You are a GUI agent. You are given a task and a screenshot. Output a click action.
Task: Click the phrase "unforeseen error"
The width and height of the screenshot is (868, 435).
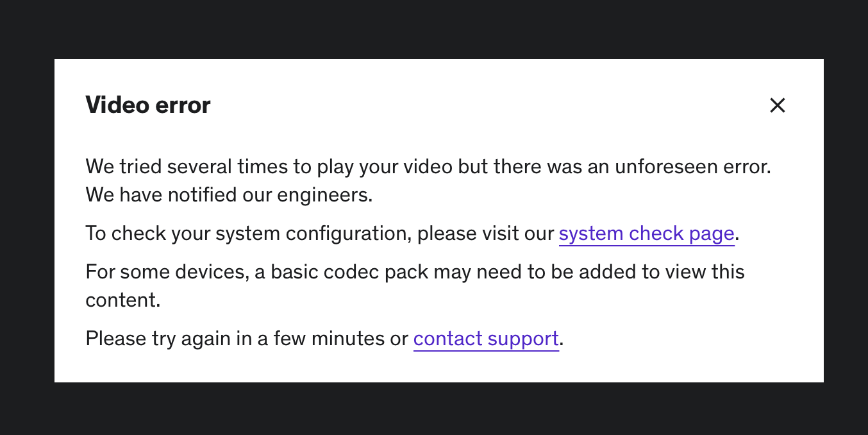pyautogui.click(x=692, y=167)
